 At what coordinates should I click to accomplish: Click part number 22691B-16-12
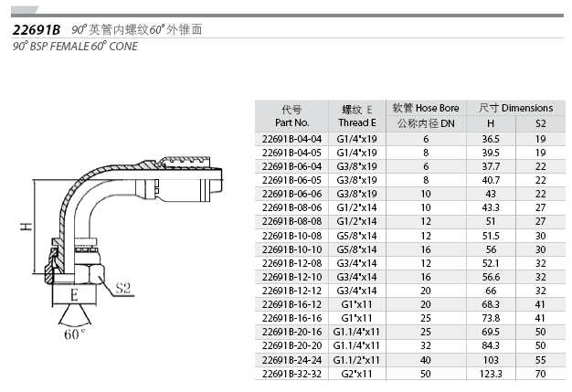[x=291, y=304]
